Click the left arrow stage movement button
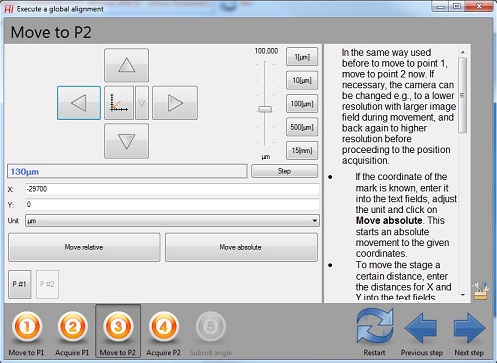This screenshot has width=497, height=363. point(79,103)
